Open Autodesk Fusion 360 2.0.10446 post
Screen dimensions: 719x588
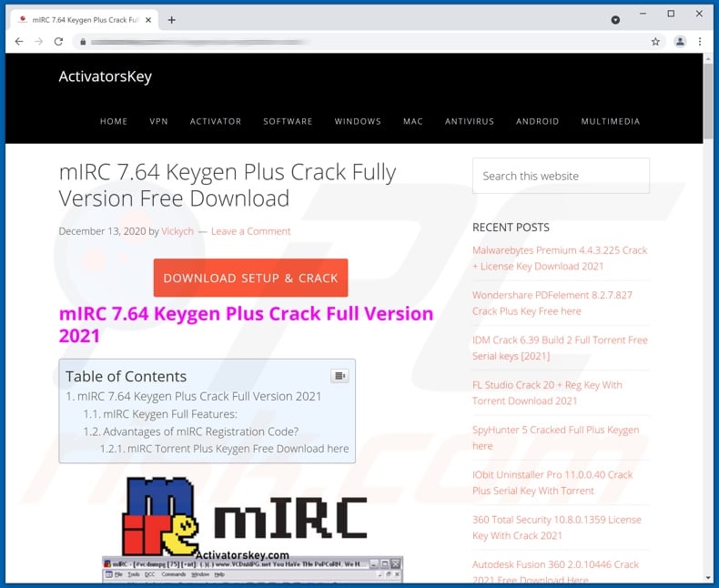coord(555,572)
